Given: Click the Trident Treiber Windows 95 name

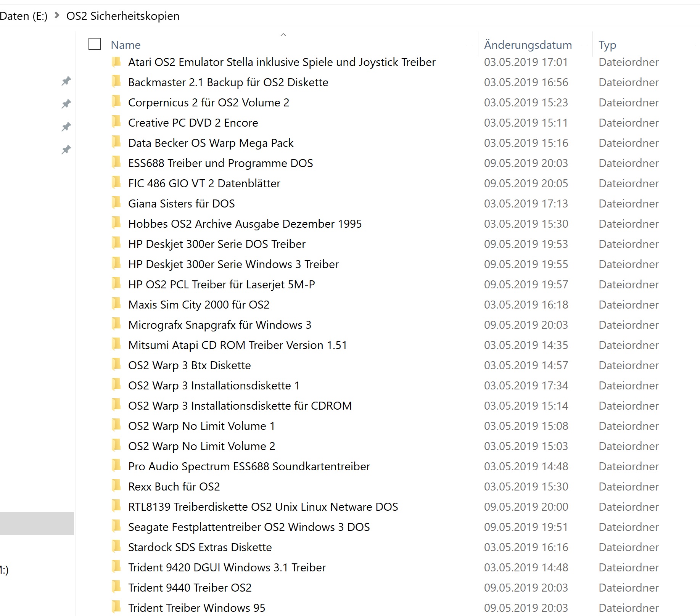Looking at the screenshot, I should tap(197, 608).
